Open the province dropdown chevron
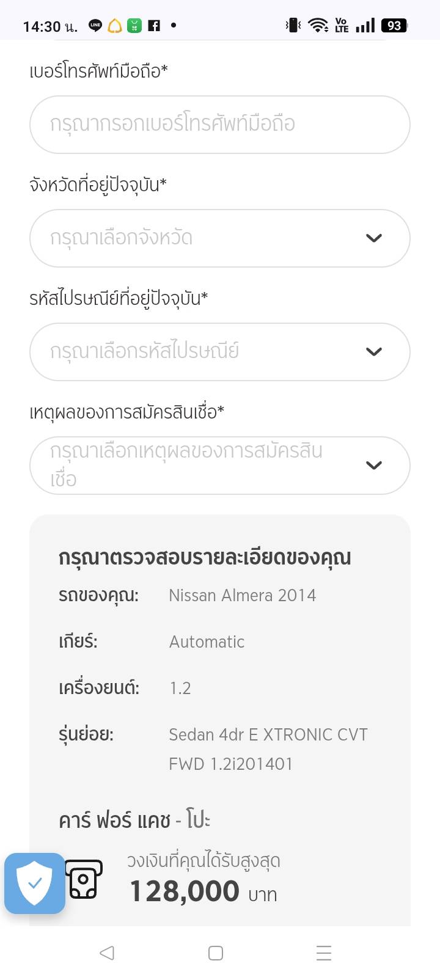Screen dimensions: 440x980 tap(373, 238)
